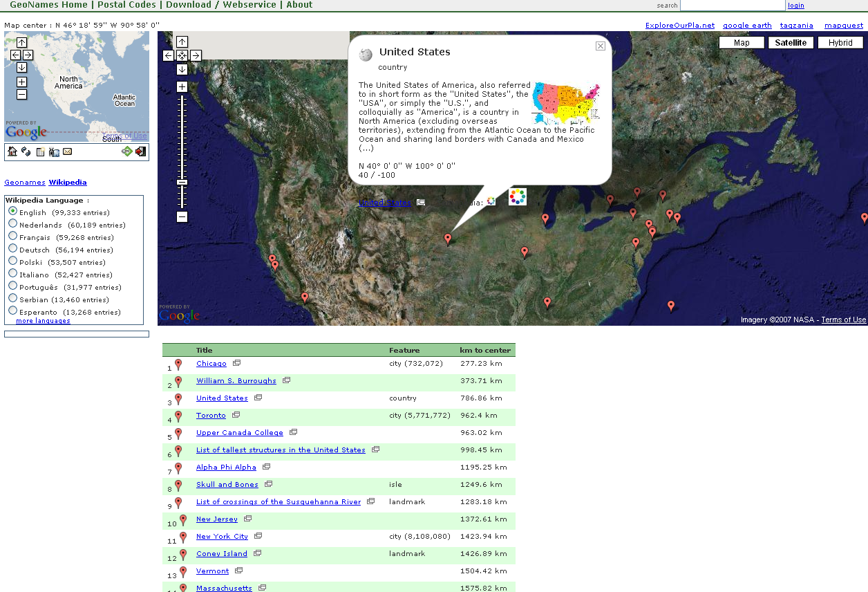Return satellite map to last result (center icon)
Screen dimensions: 868x592
[x=182, y=55]
